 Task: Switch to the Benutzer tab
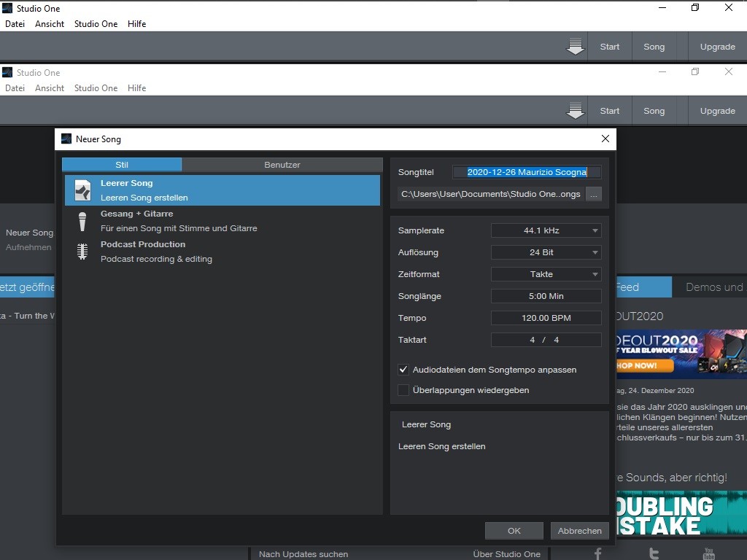tap(282, 165)
